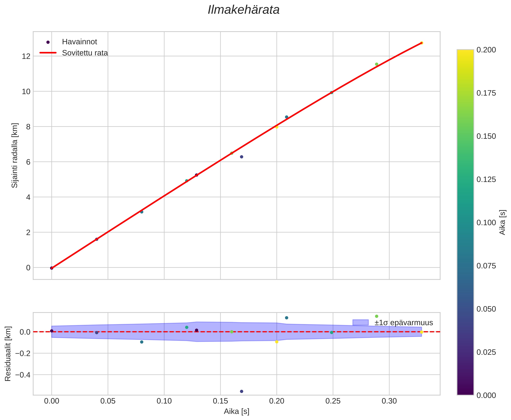This screenshot has height=420, width=511.
Task: Click the purple observation below line near 6 km
Action: tap(241, 157)
